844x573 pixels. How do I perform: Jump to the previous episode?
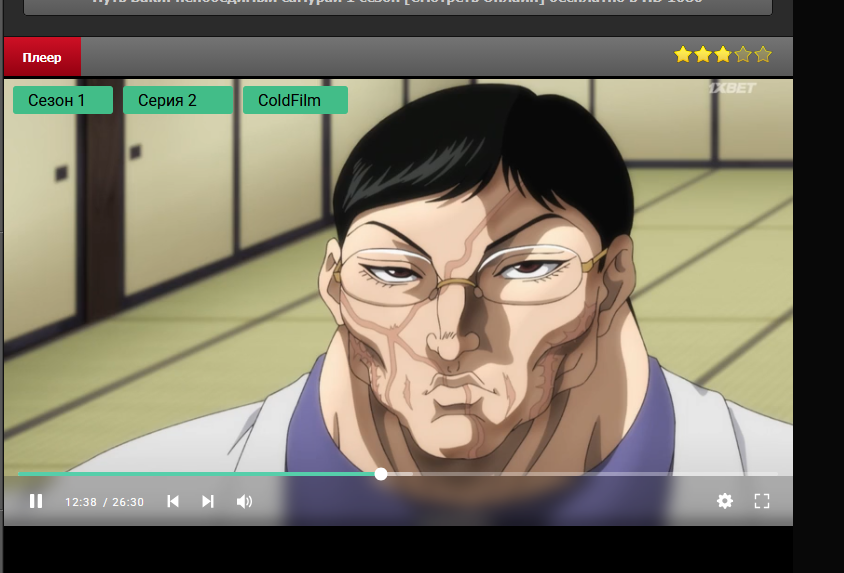173,501
